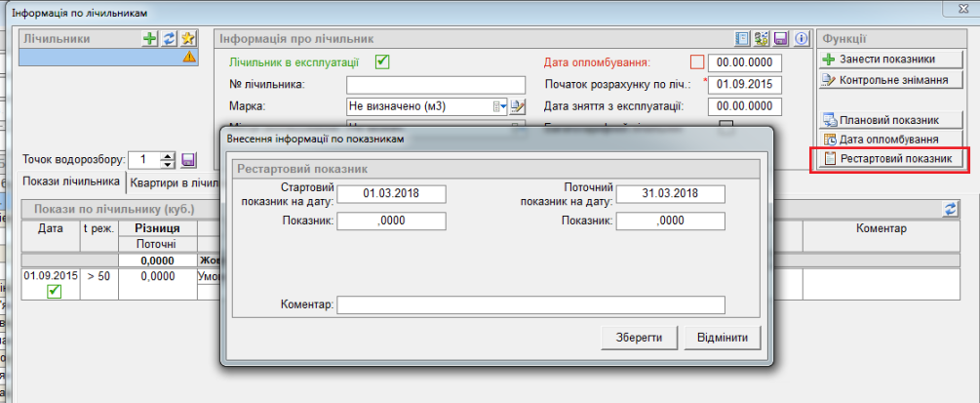
Task: Click the edit pencil icon next to Марка
Action: click(x=519, y=106)
